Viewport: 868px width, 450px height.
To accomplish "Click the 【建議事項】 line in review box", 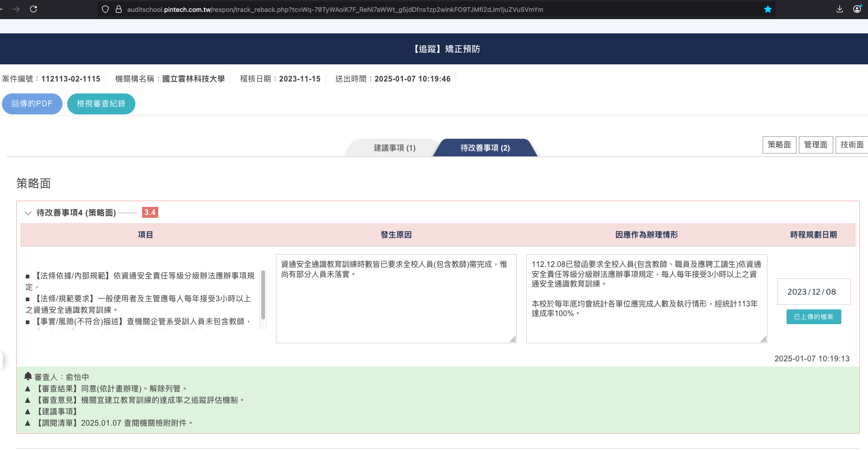I will tap(51, 411).
